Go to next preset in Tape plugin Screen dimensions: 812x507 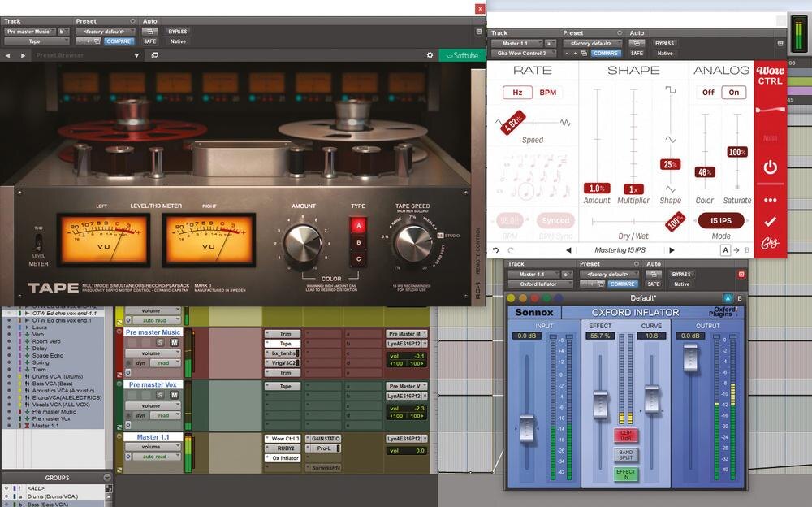[x=23, y=55]
